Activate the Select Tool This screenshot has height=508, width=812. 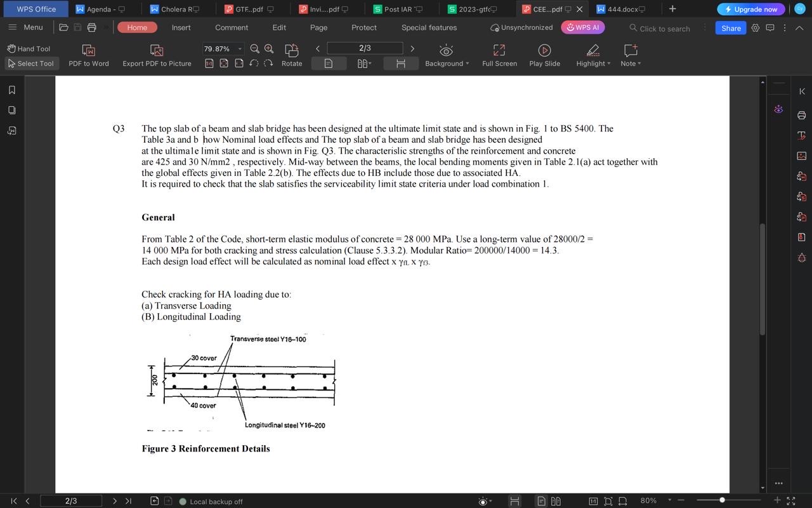tap(30, 63)
